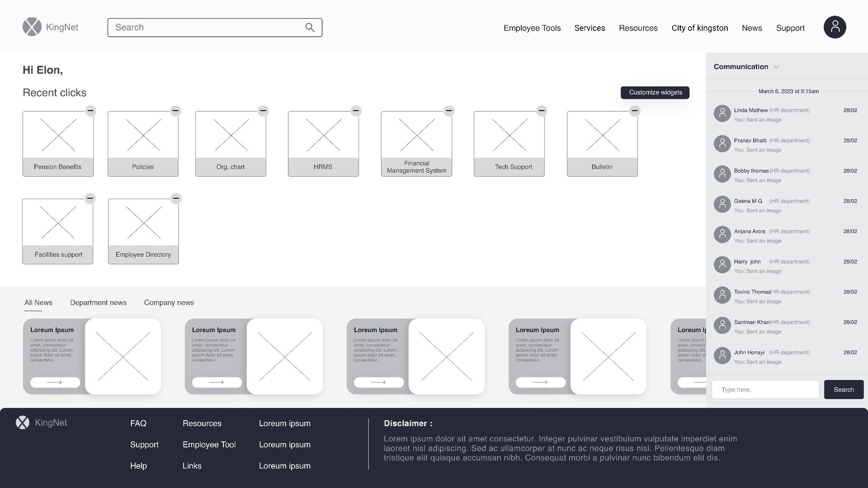Open the Bulletin tile
The width and height of the screenshot is (868, 488).
(602, 144)
